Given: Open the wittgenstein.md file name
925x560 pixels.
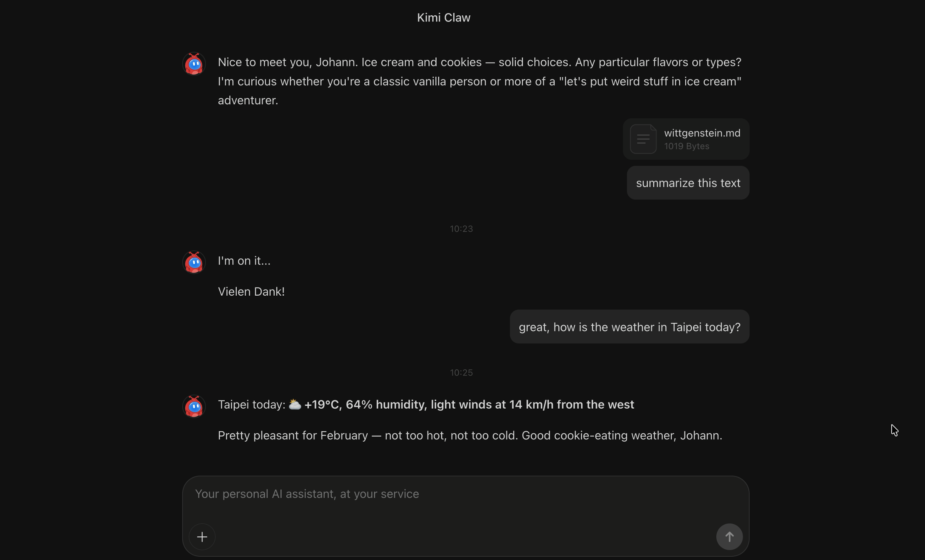Looking at the screenshot, I should (702, 133).
